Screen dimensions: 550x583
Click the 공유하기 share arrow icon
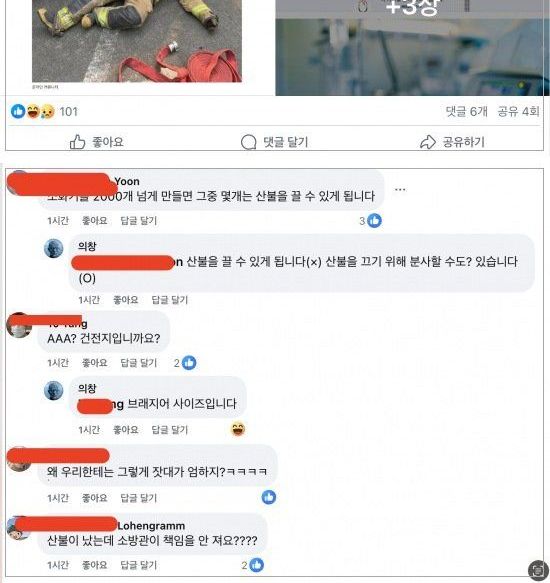pyautogui.click(x=428, y=142)
